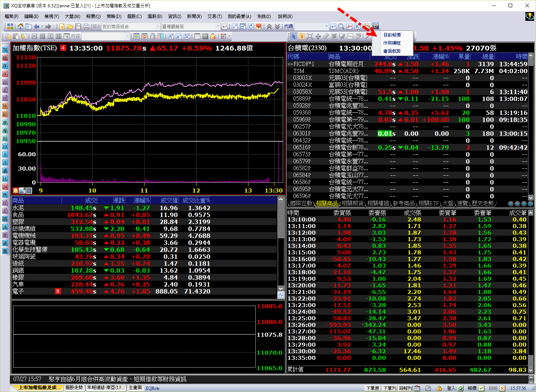The width and height of the screenshot is (536, 392).
Task: Click the four-way move arrows tool
Action: coord(318,36)
